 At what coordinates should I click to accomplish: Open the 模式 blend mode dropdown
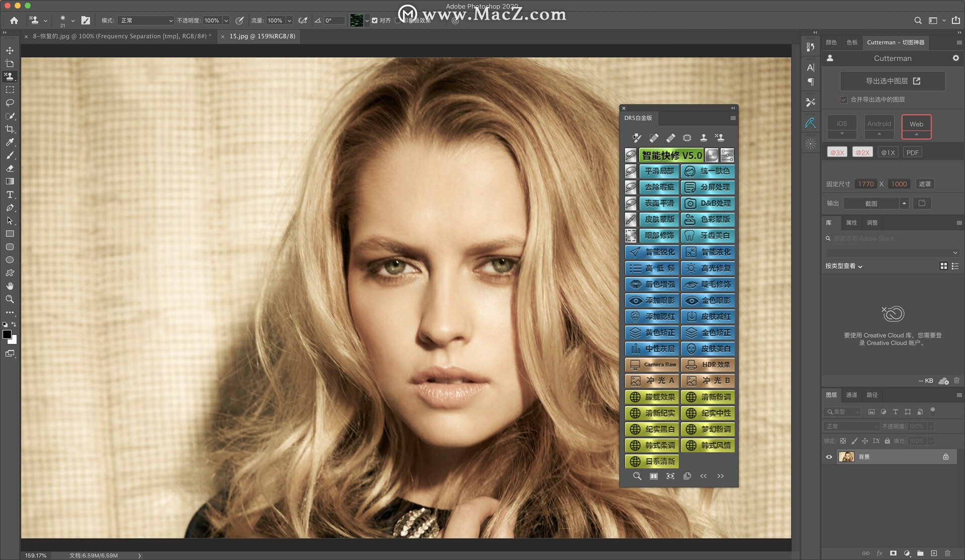coord(146,21)
